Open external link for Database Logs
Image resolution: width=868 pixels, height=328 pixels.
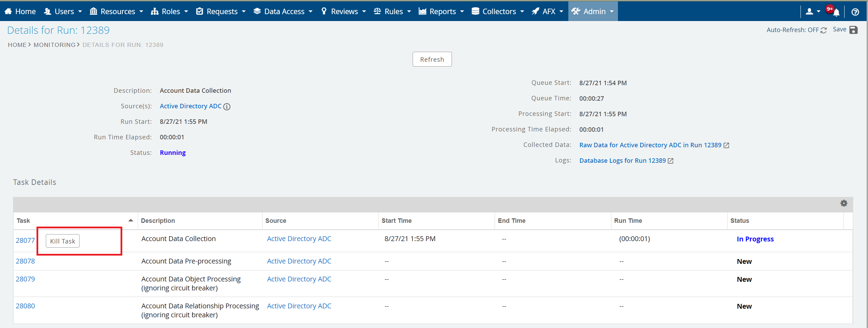[x=670, y=161]
